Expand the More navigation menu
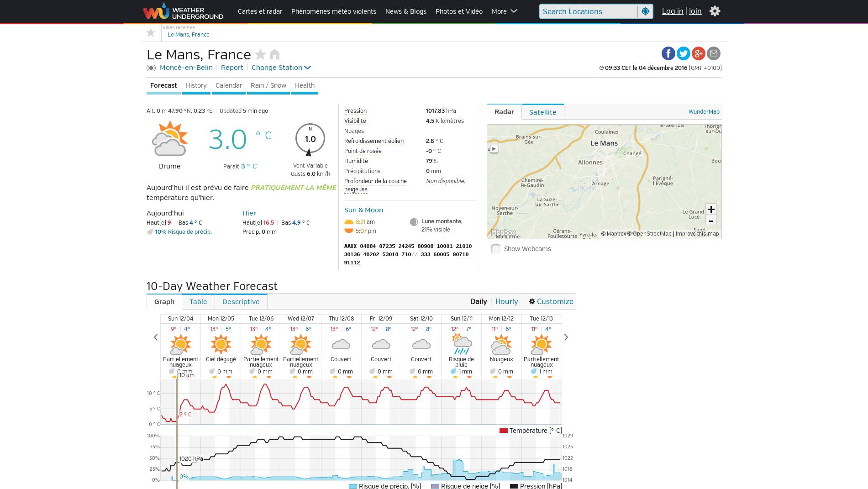Image resolution: width=868 pixels, height=489 pixels. (504, 11)
